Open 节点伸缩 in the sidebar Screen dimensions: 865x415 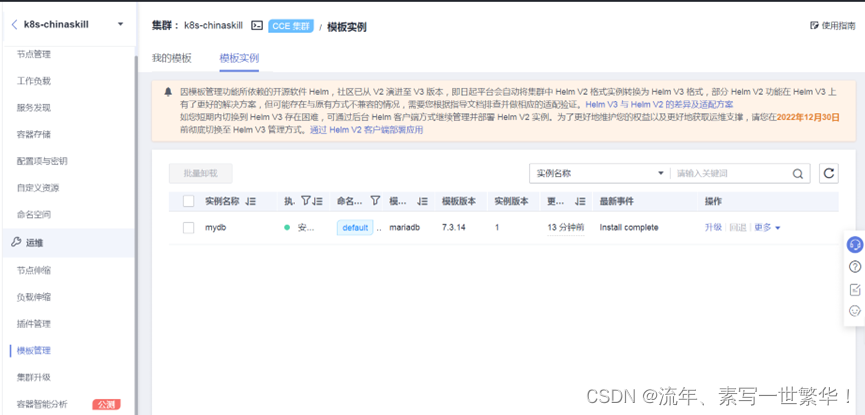coord(34,270)
